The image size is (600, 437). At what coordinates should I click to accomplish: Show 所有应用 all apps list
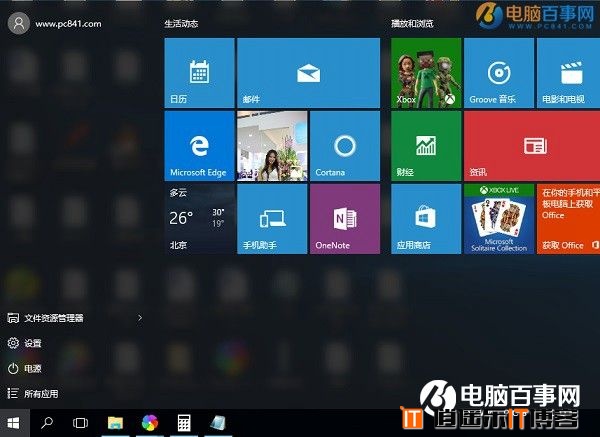33,394
